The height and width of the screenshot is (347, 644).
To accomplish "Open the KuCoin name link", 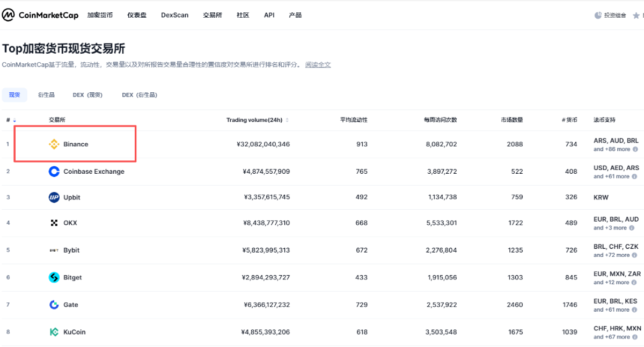I will pyautogui.click(x=75, y=332).
